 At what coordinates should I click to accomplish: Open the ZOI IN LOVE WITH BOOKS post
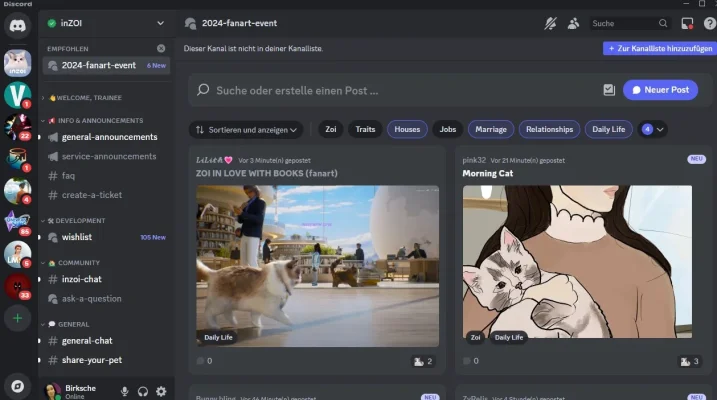tap(267, 174)
